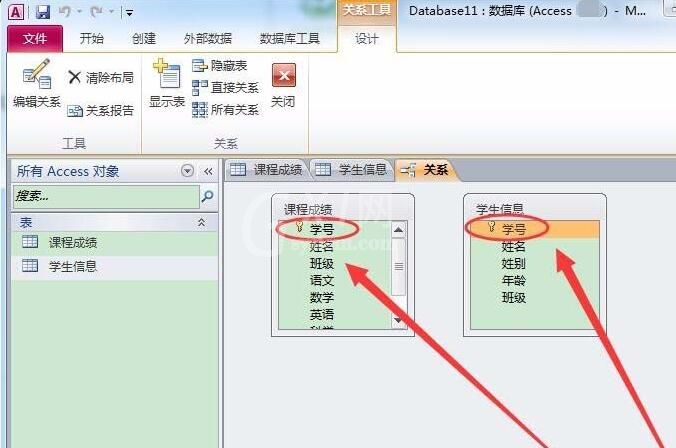The image size is (676, 448).
Task: Click the Undo arrow in quick access toolbar
Action: point(65,12)
